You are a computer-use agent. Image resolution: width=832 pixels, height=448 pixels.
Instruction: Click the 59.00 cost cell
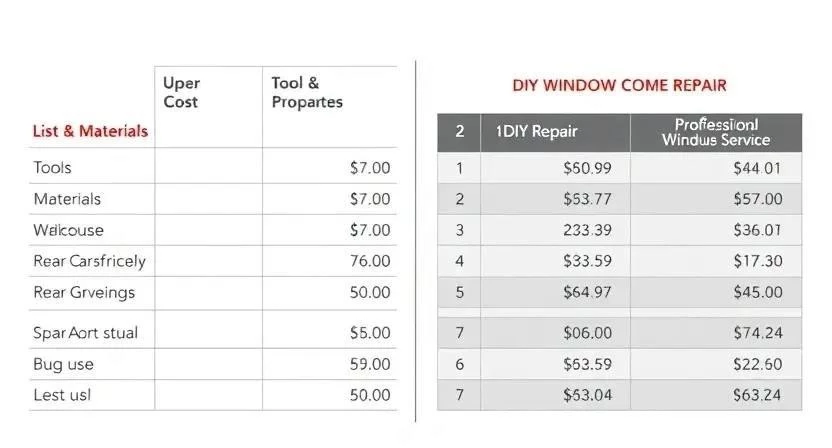point(370,364)
